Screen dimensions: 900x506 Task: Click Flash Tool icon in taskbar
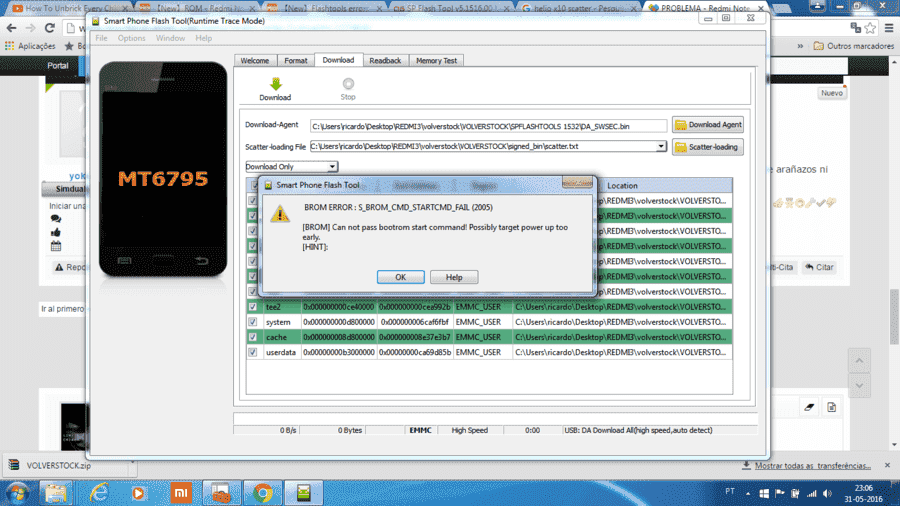304,493
